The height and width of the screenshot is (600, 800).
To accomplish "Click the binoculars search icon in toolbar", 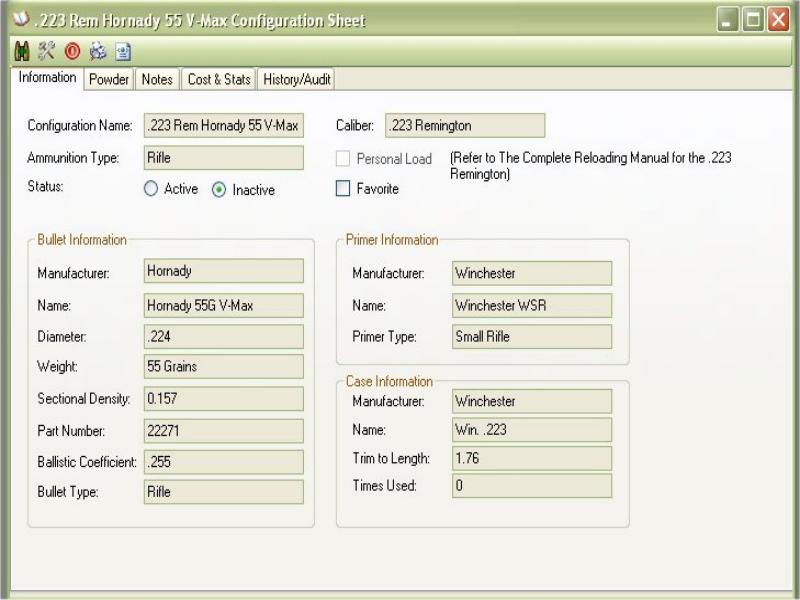I will [x=21, y=52].
